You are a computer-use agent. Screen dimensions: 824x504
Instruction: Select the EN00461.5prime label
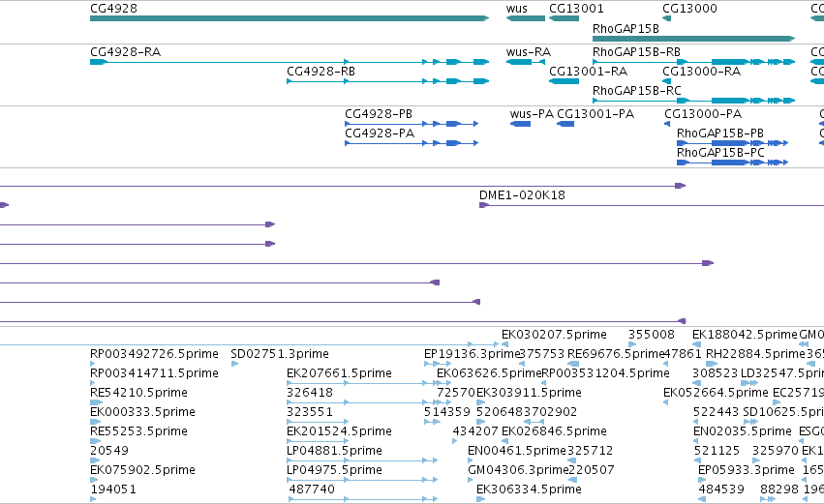[517, 451]
